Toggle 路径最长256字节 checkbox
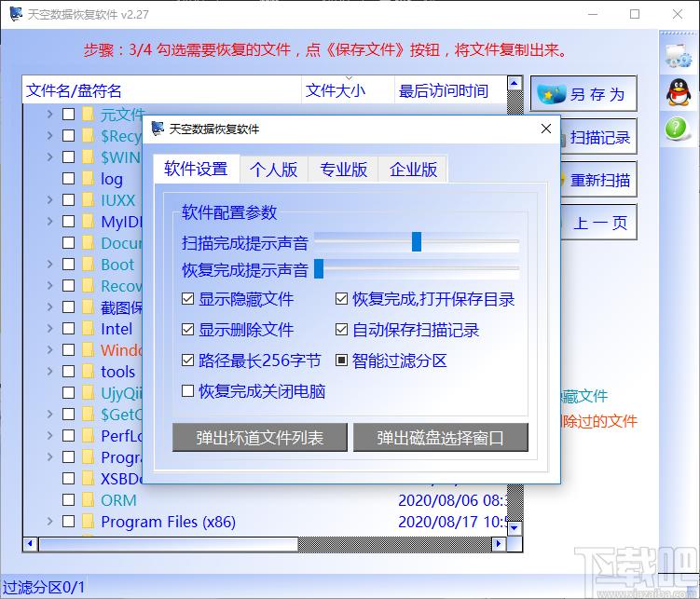The height and width of the screenshot is (599, 700). coord(188,360)
